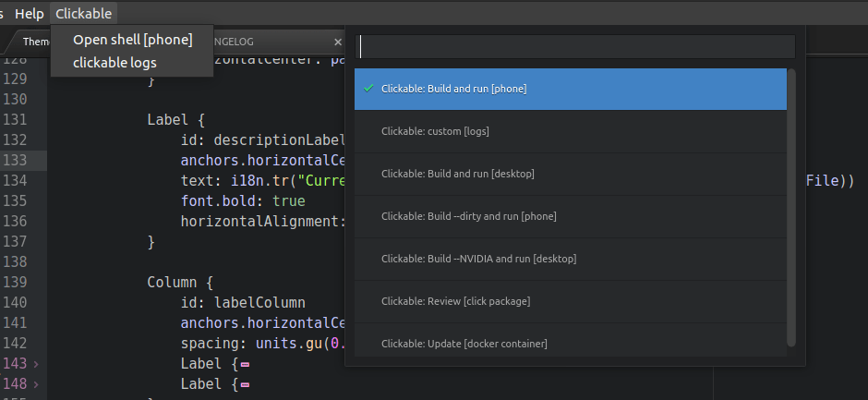Click "id: labelColumn" in the editor
This screenshot has width=868, height=400.
point(243,302)
